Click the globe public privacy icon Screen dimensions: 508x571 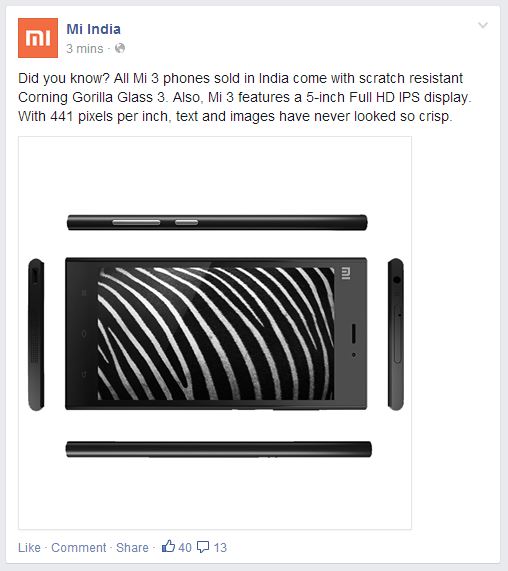120,48
